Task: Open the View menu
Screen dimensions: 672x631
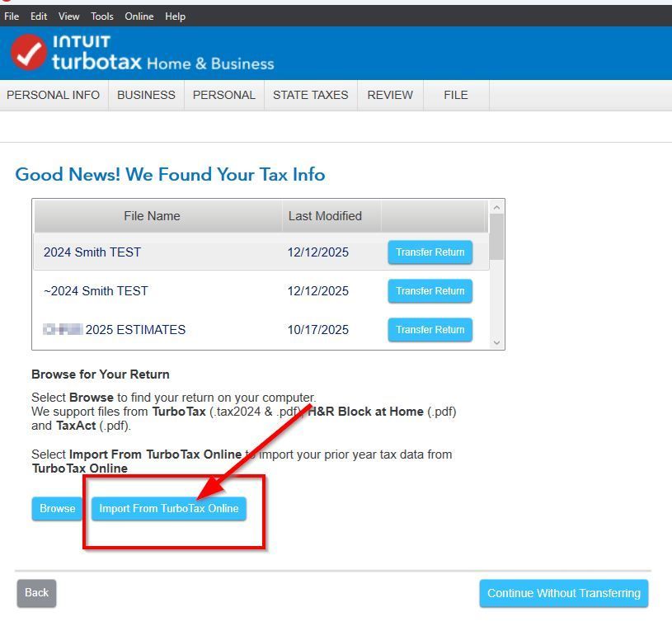Action: (69, 16)
